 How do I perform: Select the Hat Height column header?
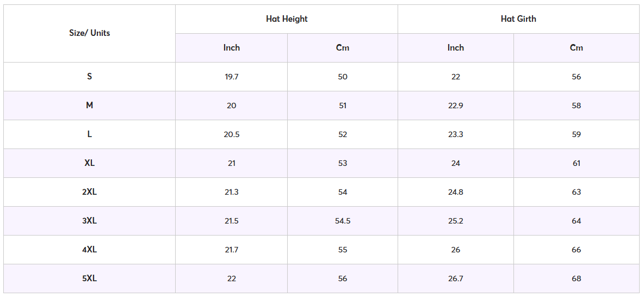click(x=287, y=19)
